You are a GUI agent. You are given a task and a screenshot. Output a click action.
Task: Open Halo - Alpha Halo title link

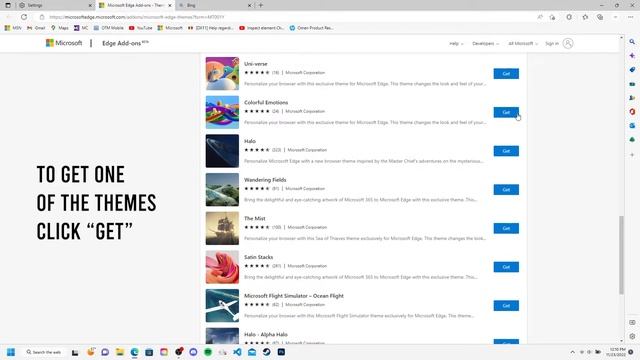click(x=266, y=334)
